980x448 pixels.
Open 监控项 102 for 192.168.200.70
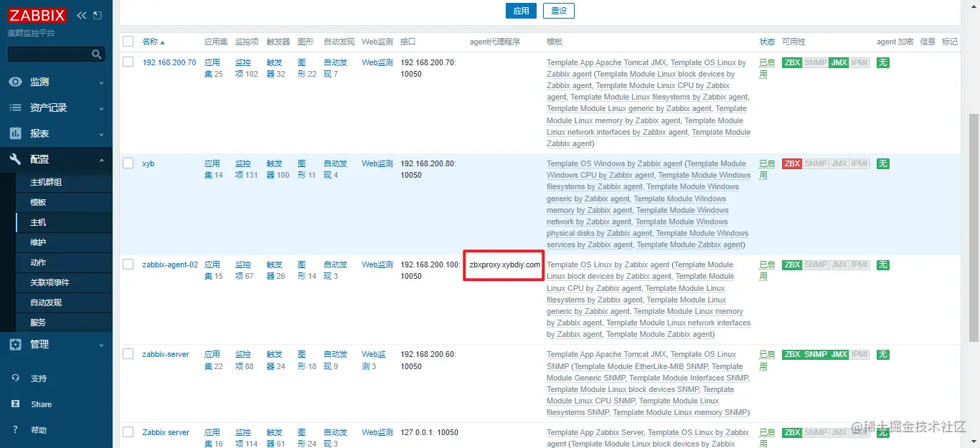(x=246, y=68)
